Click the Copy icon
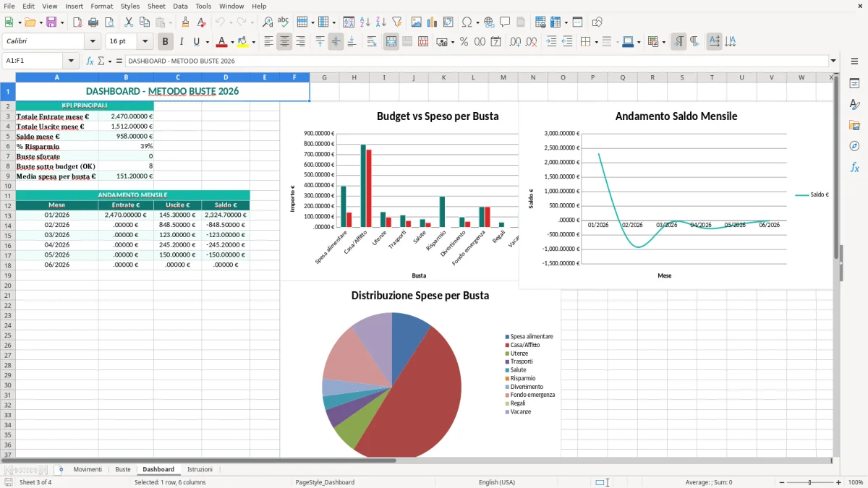The width and height of the screenshot is (868, 488). pos(144,22)
